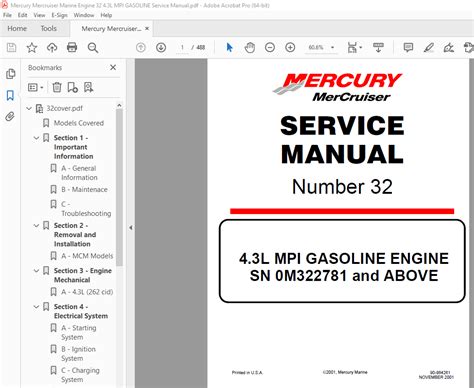Open the View menu

coord(39,15)
